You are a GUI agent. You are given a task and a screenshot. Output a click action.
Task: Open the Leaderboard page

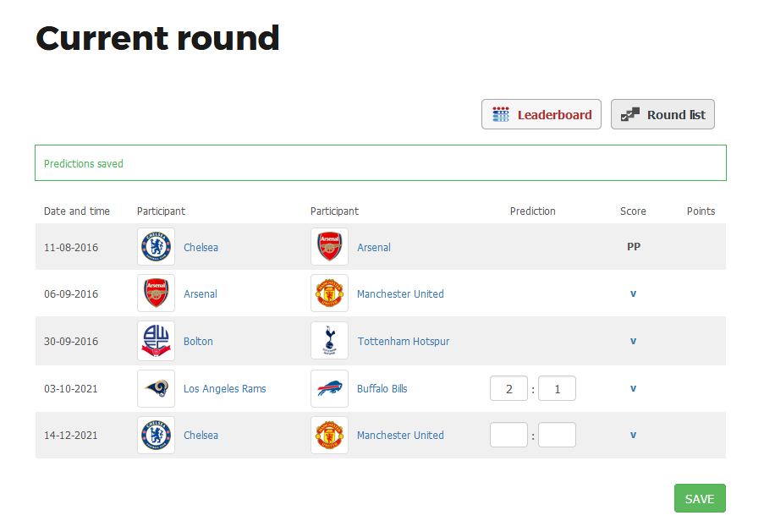tap(541, 114)
